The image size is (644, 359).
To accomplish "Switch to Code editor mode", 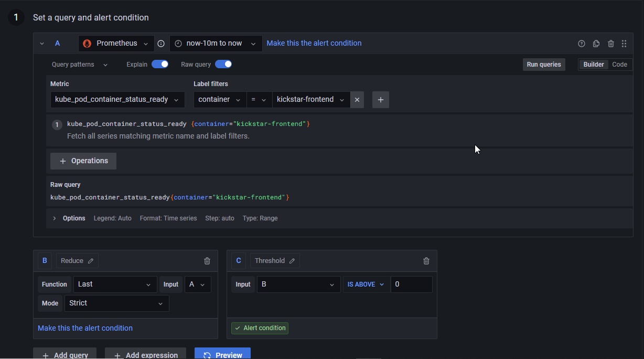I will (619, 65).
